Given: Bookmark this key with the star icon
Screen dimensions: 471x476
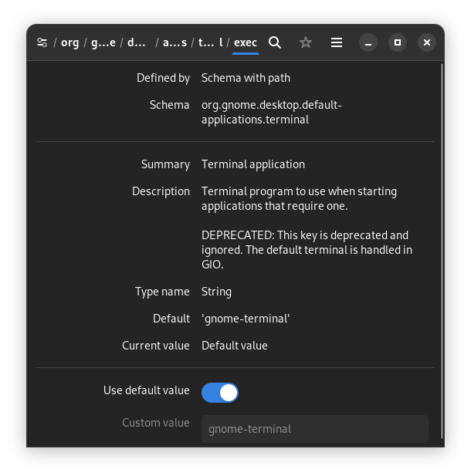Looking at the screenshot, I should [306, 42].
